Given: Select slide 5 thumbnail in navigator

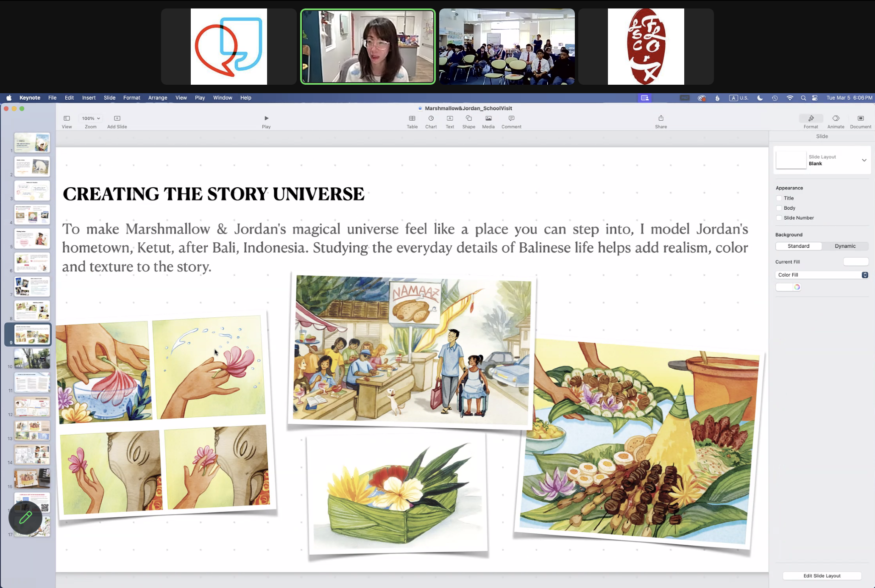Looking at the screenshot, I should 32,239.
